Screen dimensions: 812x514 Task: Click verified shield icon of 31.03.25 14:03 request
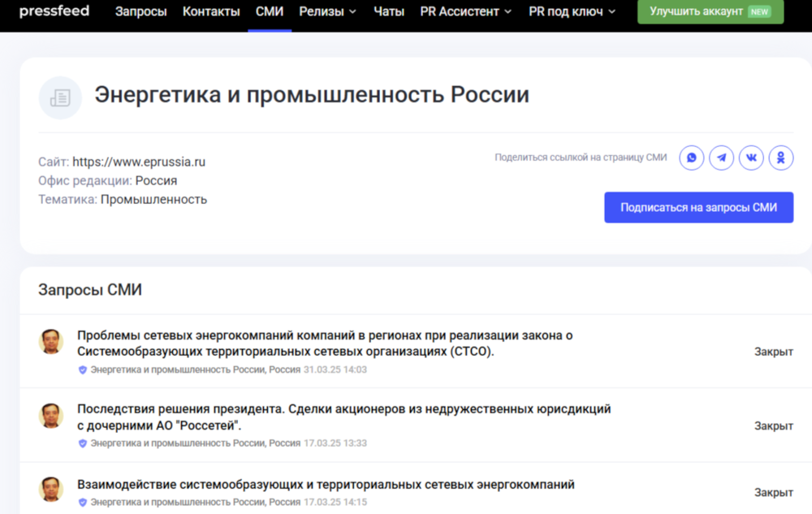tap(82, 369)
